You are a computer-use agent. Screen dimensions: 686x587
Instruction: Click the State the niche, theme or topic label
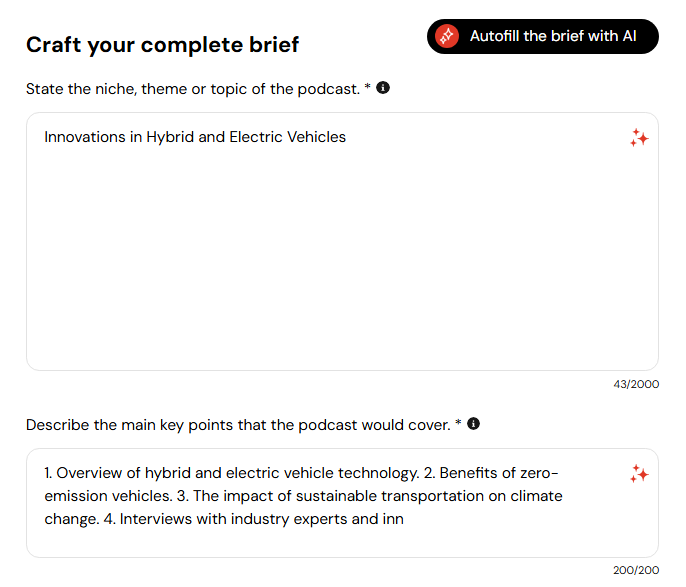(193, 89)
